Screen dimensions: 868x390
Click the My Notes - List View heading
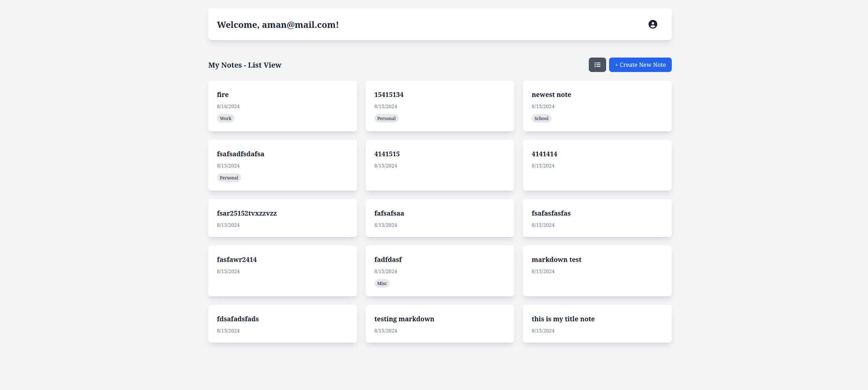(x=245, y=65)
